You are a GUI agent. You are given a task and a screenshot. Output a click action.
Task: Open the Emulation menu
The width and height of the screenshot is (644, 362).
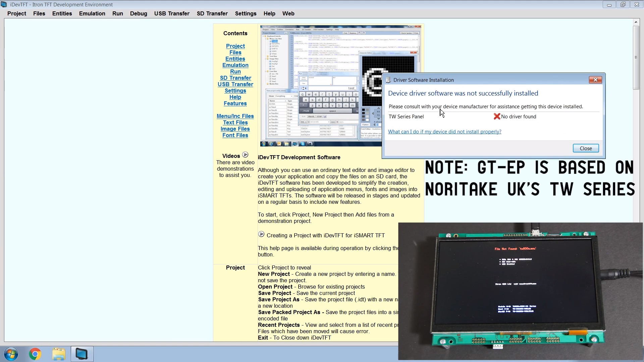pyautogui.click(x=92, y=13)
